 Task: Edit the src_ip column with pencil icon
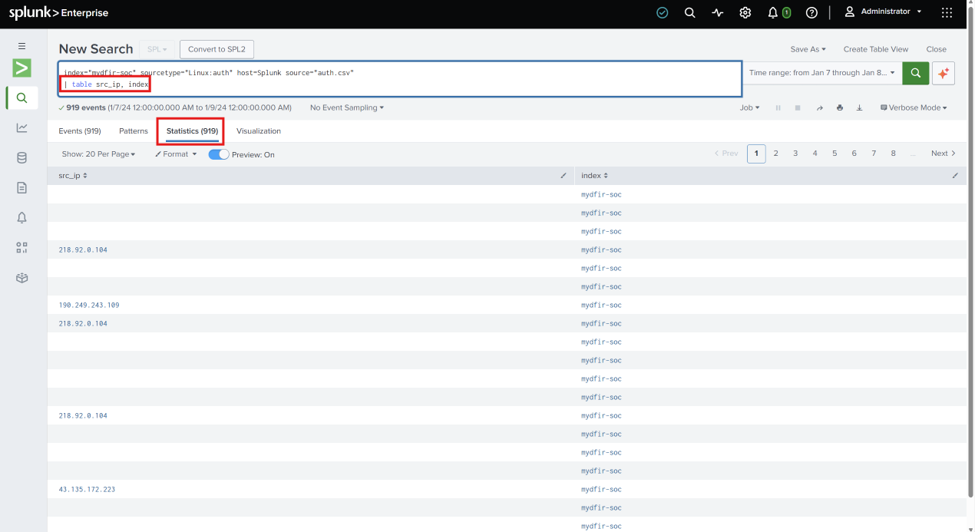[x=563, y=176]
